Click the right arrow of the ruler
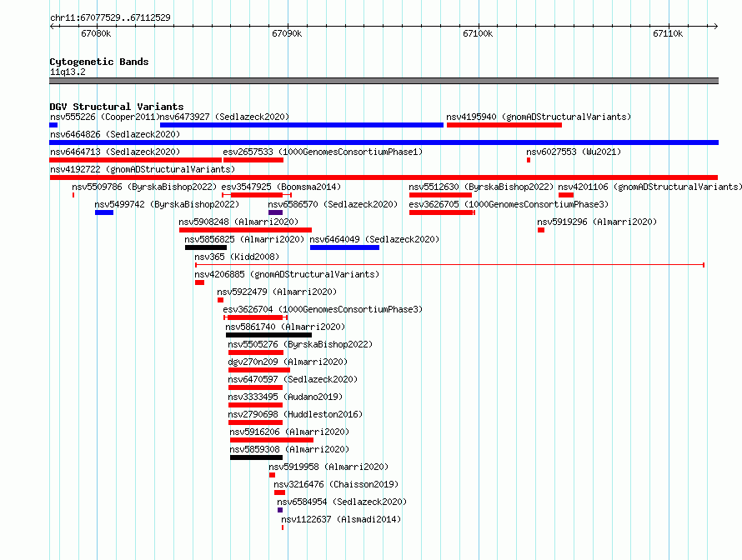742x560 pixels. click(715, 26)
